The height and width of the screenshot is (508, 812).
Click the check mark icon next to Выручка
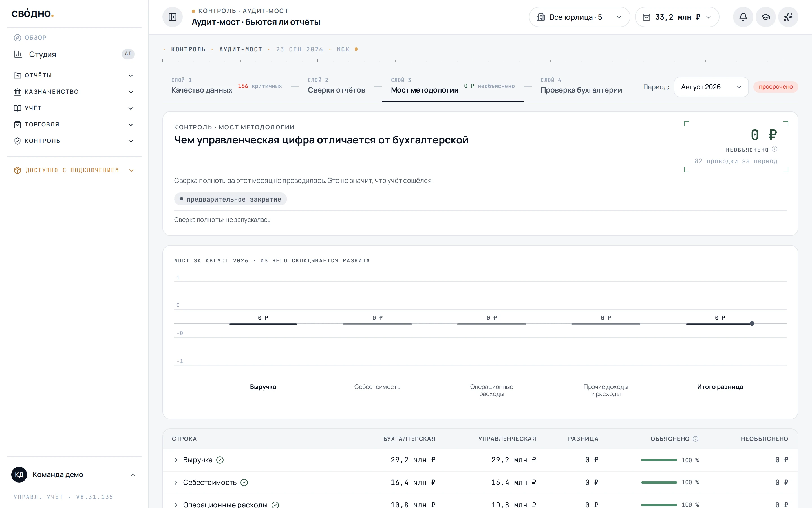(x=220, y=460)
